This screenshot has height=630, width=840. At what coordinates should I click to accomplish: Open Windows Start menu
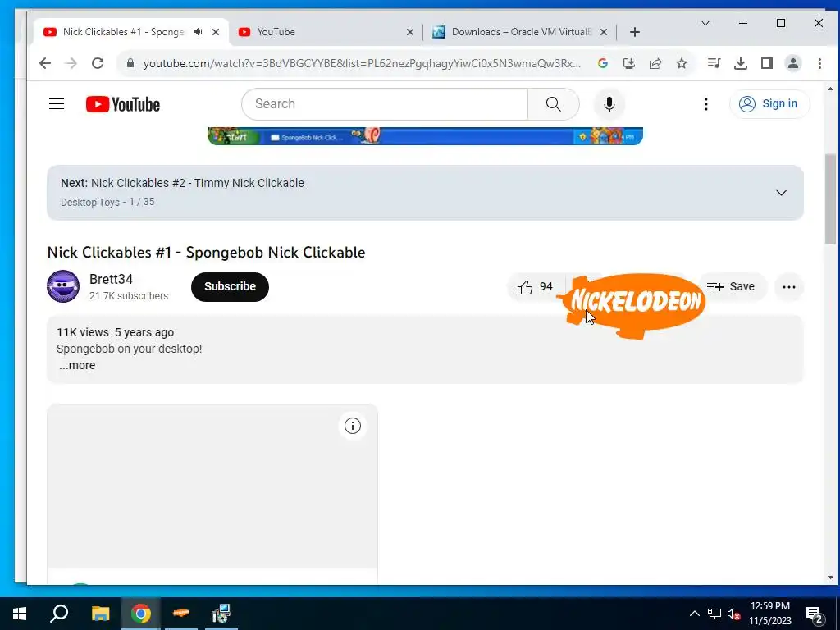tap(20, 614)
